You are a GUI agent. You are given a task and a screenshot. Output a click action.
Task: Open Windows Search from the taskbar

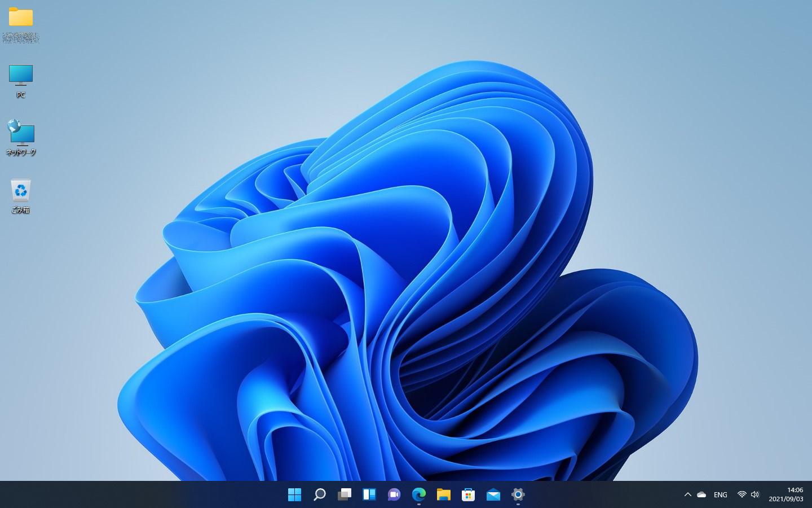(319, 494)
